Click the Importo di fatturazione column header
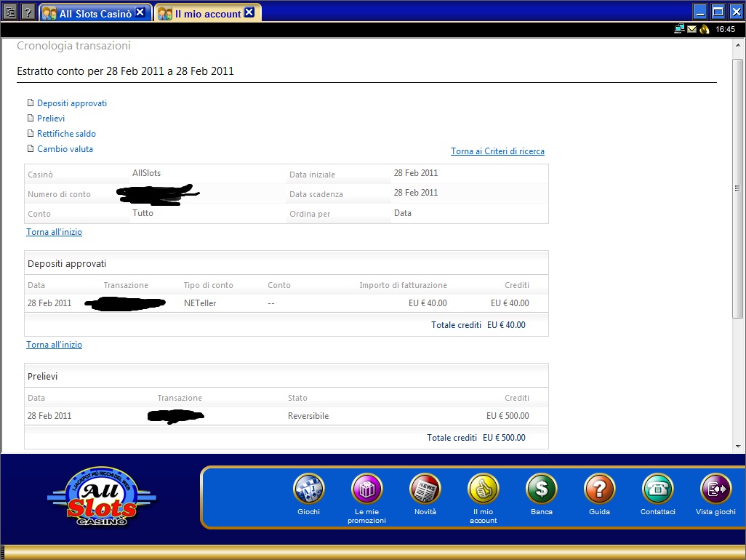Screen dimensions: 746x560 (403, 285)
